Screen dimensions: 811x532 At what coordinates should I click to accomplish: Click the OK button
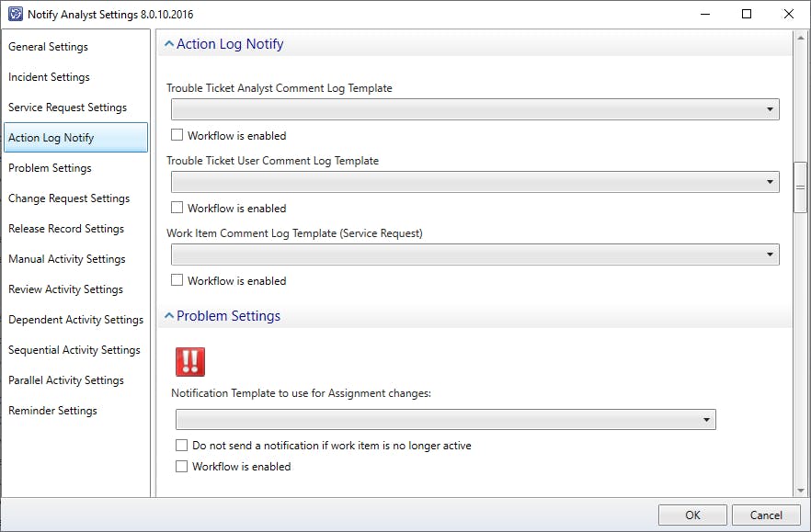(692, 515)
